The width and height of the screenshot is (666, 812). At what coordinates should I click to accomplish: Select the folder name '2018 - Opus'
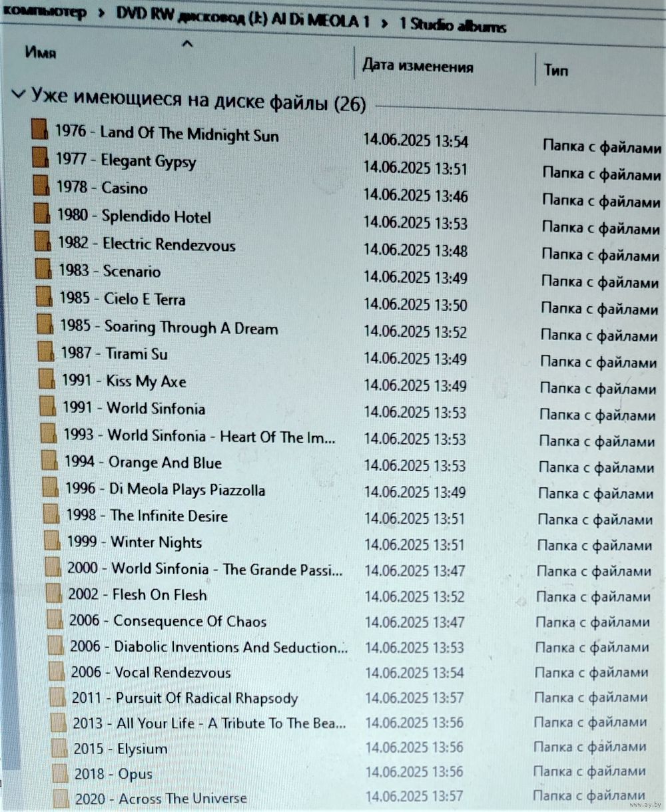(x=113, y=773)
